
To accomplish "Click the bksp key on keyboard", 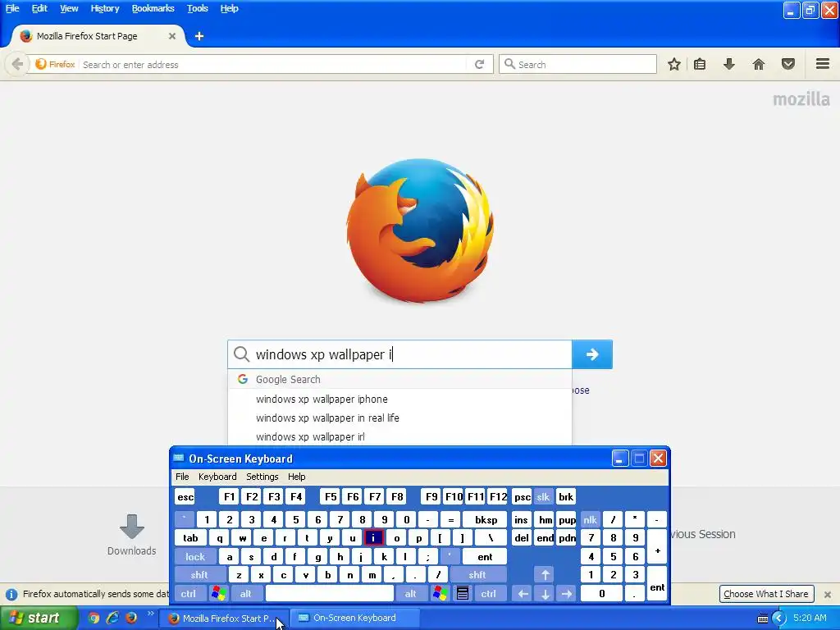I will click(x=485, y=519).
